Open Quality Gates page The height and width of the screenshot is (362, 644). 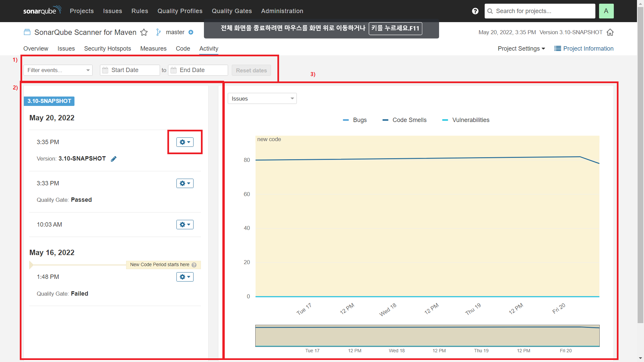pos(232,11)
